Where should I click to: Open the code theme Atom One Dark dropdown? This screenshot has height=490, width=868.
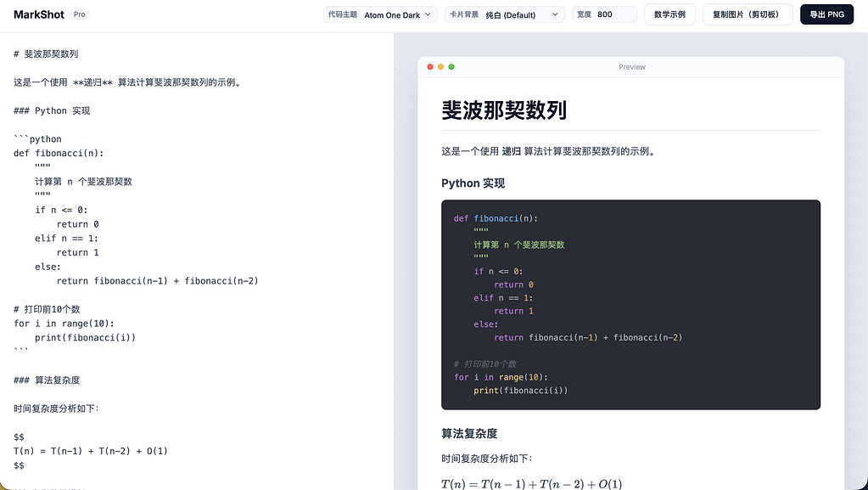coord(380,14)
